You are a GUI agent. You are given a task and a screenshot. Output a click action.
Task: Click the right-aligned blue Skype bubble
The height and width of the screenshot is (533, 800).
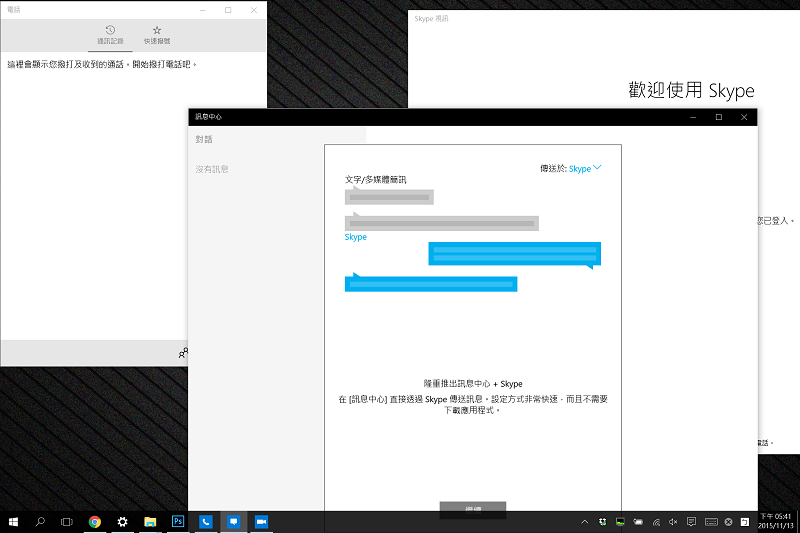coord(515,254)
